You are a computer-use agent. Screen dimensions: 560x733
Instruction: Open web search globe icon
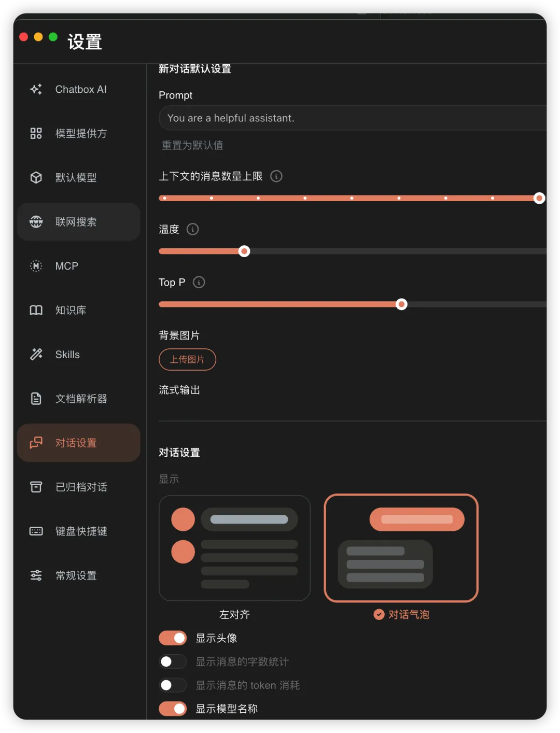tap(36, 222)
